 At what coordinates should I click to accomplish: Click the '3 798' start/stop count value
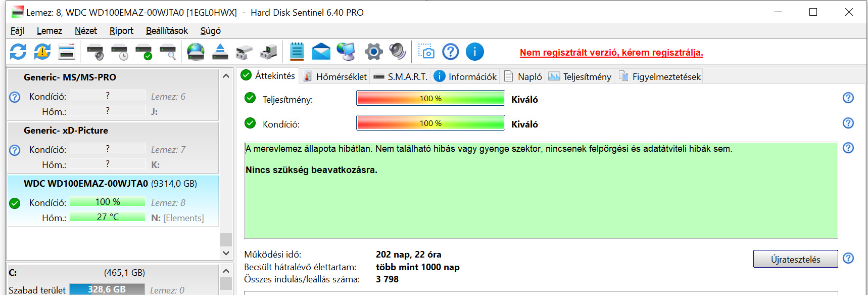coord(387,279)
